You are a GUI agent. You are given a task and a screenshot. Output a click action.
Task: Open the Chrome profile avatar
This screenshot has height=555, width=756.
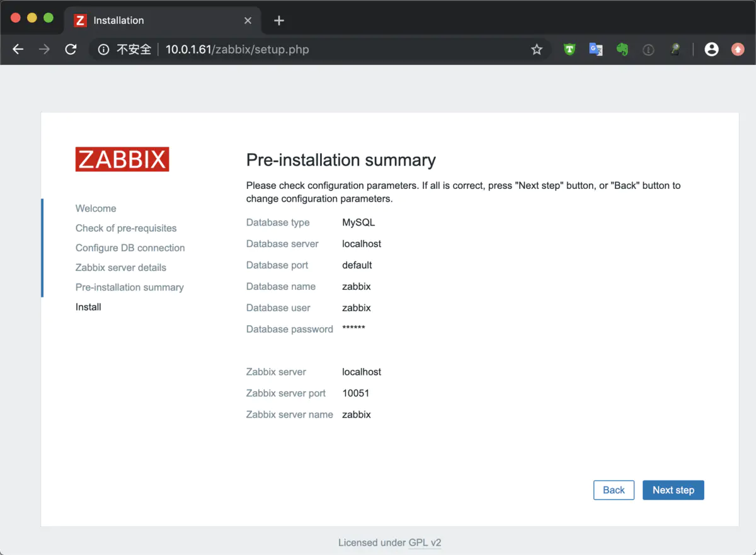(x=712, y=49)
